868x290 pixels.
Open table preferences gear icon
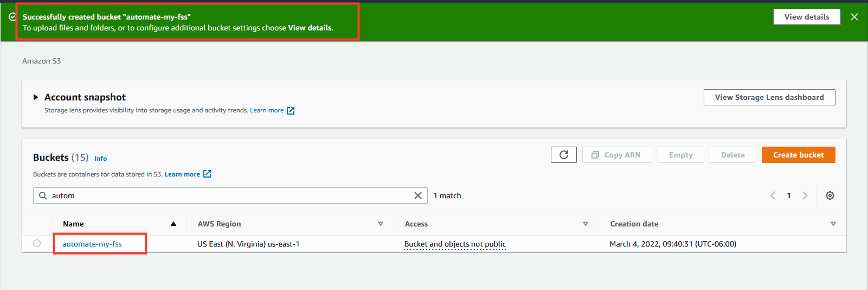coord(830,196)
